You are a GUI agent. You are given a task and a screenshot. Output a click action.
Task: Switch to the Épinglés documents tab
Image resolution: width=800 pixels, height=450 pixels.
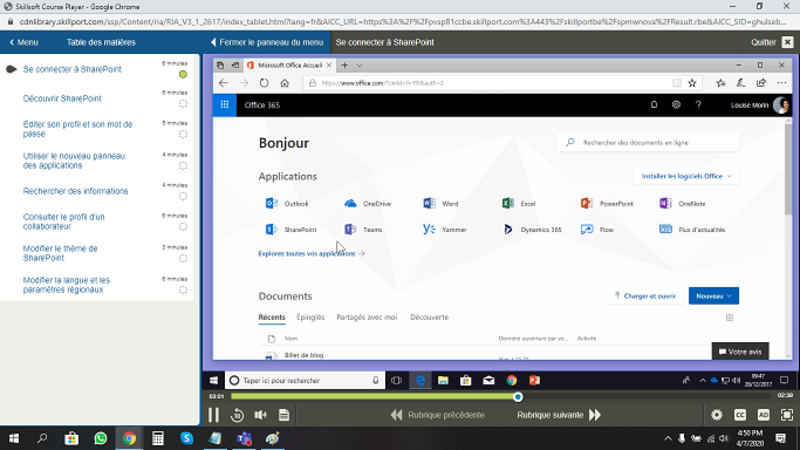(310, 317)
